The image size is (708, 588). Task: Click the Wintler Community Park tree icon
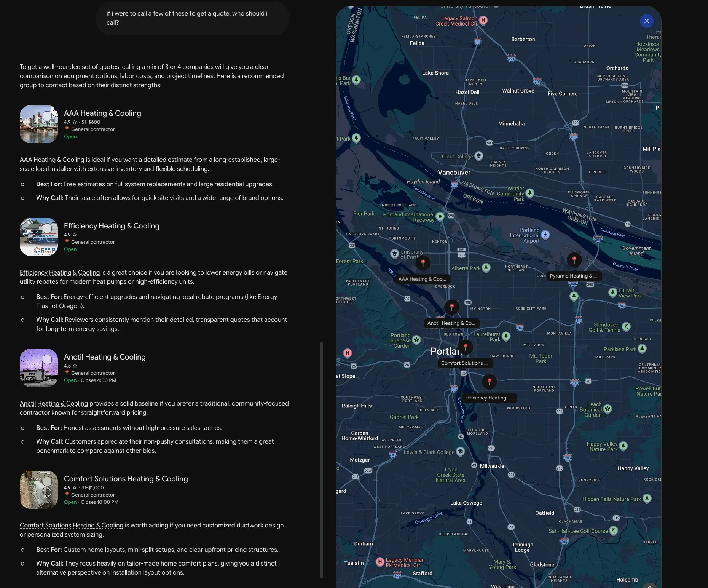[530, 193]
